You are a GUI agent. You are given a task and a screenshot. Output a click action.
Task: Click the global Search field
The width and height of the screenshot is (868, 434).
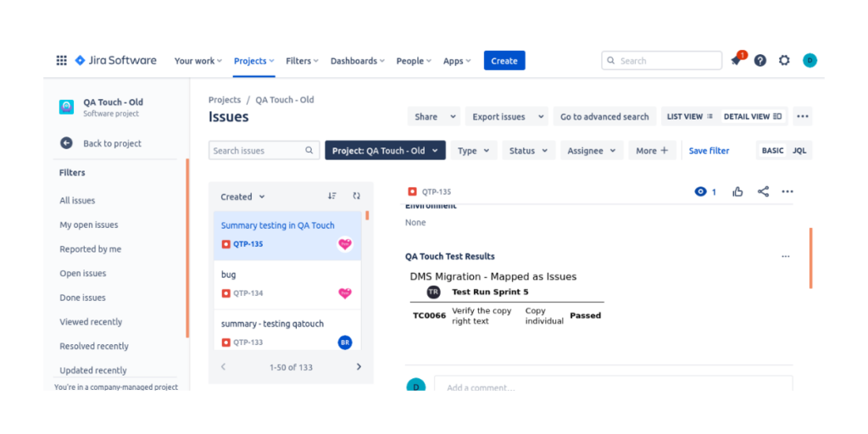tap(661, 61)
